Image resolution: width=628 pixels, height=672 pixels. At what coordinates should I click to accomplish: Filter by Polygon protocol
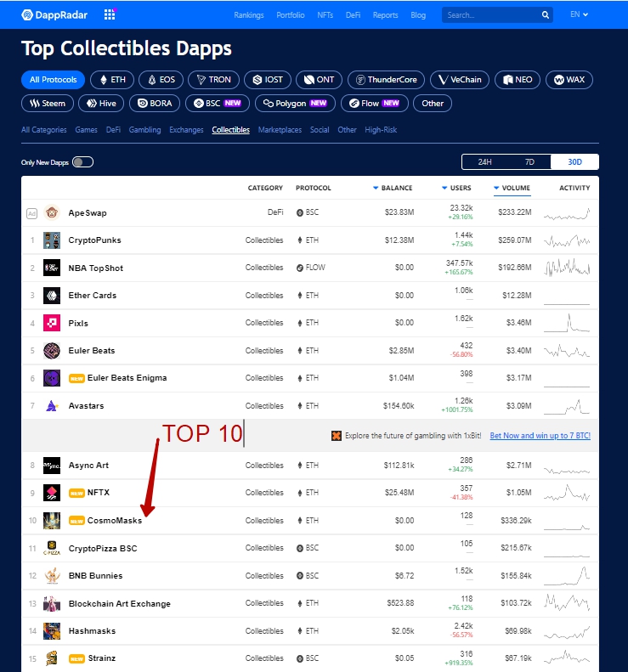coord(295,104)
